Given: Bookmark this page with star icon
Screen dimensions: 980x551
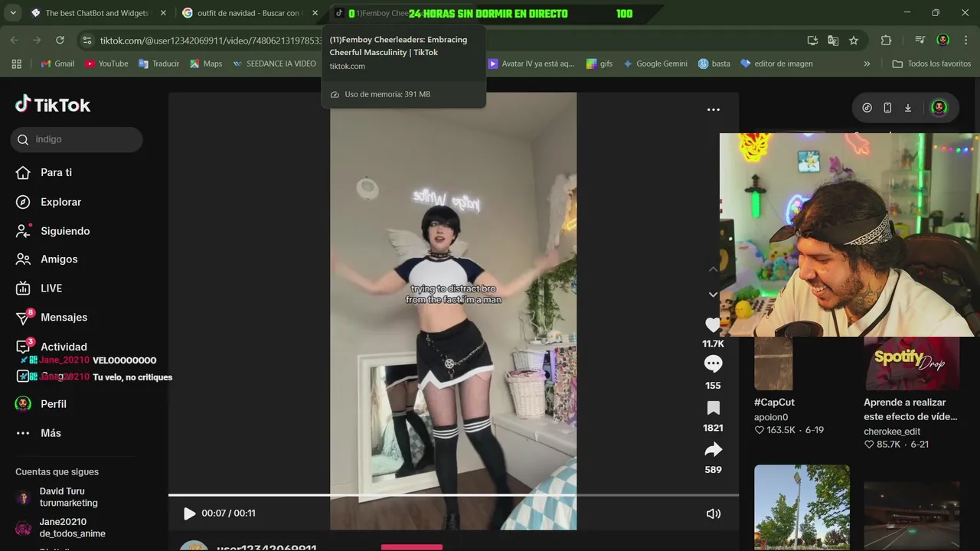Looking at the screenshot, I should [x=854, y=41].
